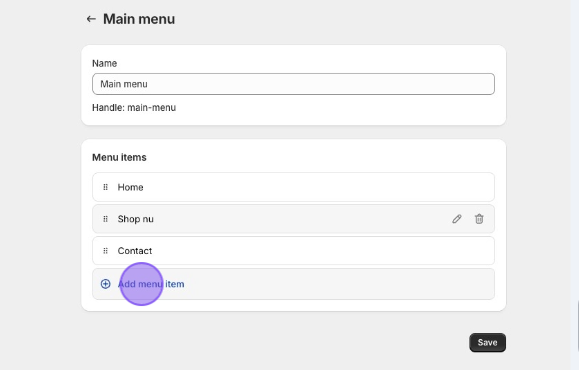The height and width of the screenshot is (370, 579).
Task: Grab the drag handle beside Home
Action: (105, 187)
